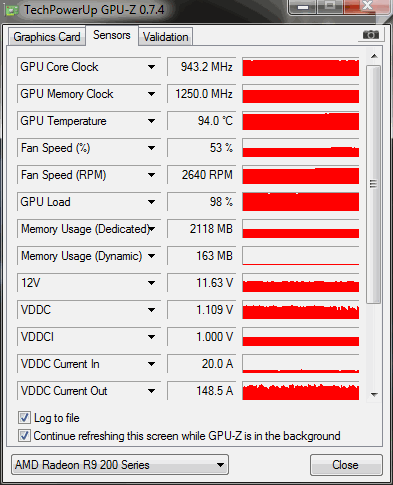Toggle Continue refreshing in background checkbox
Viewport: 393px width, 485px height.
[24, 436]
